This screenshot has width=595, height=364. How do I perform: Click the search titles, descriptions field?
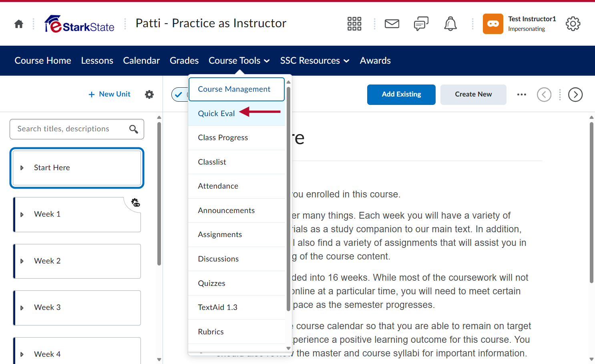click(77, 129)
